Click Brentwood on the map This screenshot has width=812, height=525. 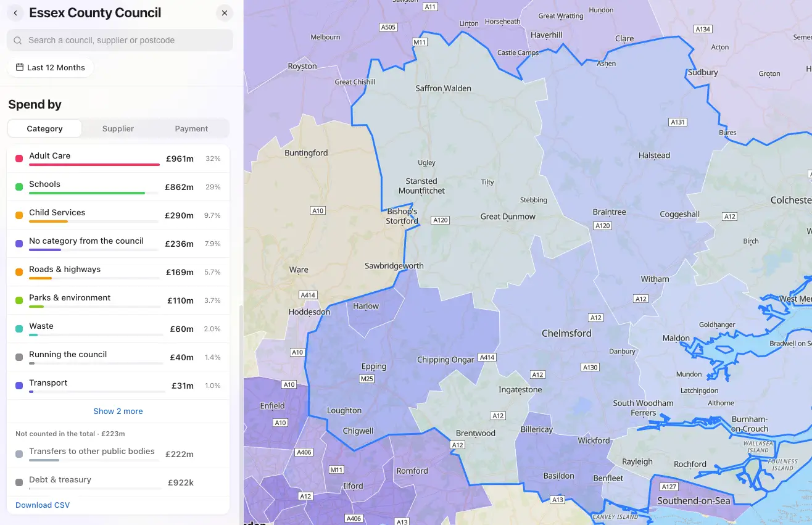point(476,433)
